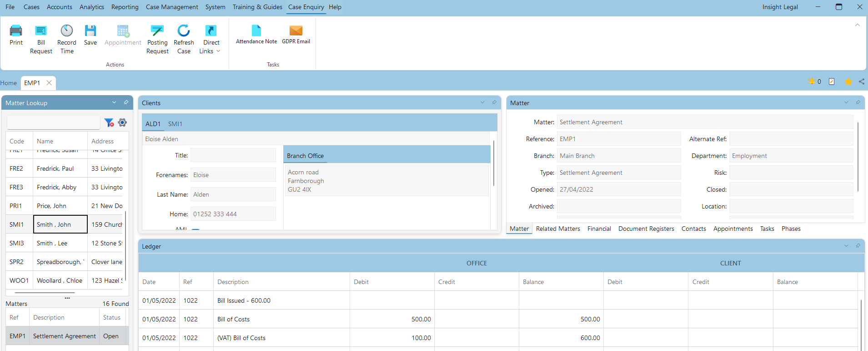Sort lookup by Code column header

point(19,141)
